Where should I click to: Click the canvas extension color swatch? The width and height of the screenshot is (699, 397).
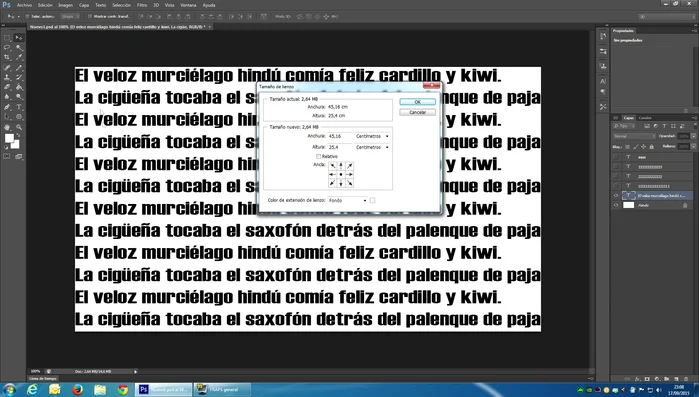pyautogui.click(x=372, y=201)
